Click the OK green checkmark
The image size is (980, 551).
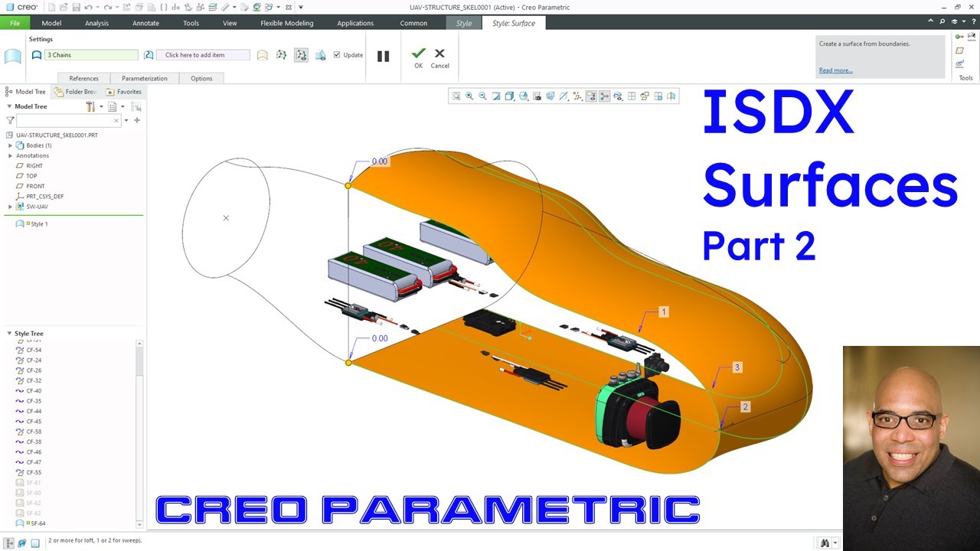(418, 57)
